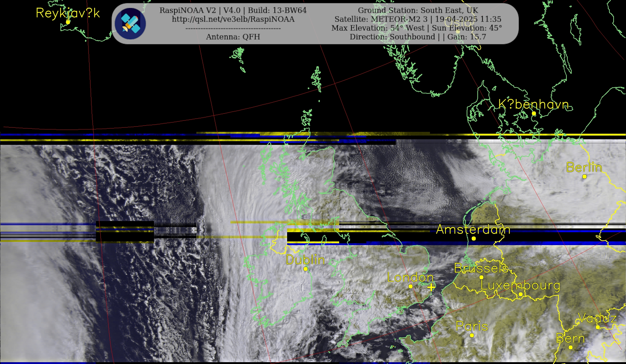Click the K?benhavn map label
626x364 pixels.
pyautogui.click(x=534, y=104)
